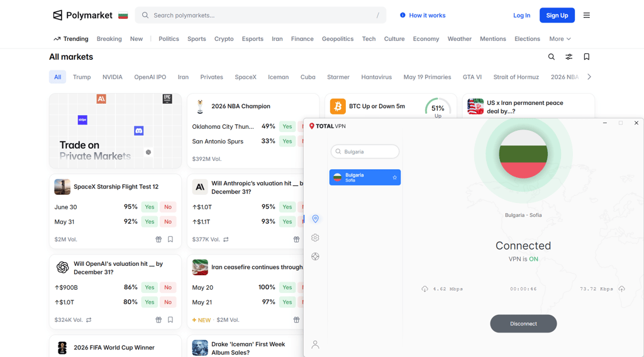Bookmark the OpenAI valuation market
Screen dimensions: 644x357
click(x=170, y=320)
